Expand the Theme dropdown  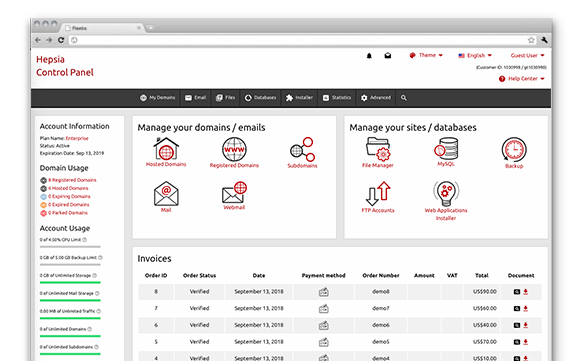coord(426,55)
